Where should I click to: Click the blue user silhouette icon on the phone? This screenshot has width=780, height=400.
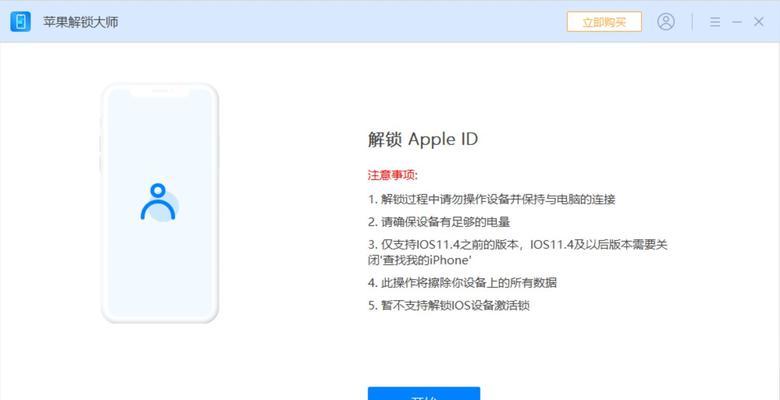pos(159,202)
